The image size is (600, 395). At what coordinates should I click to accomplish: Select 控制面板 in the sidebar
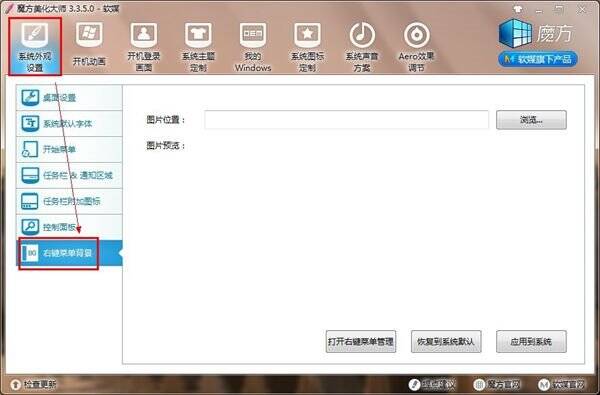pos(69,227)
